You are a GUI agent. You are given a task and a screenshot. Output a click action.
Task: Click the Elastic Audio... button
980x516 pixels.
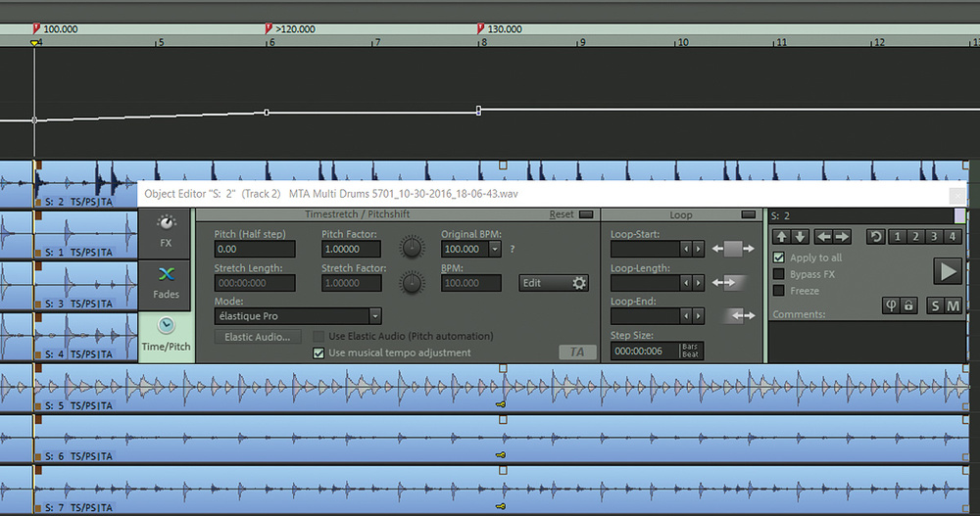click(257, 337)
